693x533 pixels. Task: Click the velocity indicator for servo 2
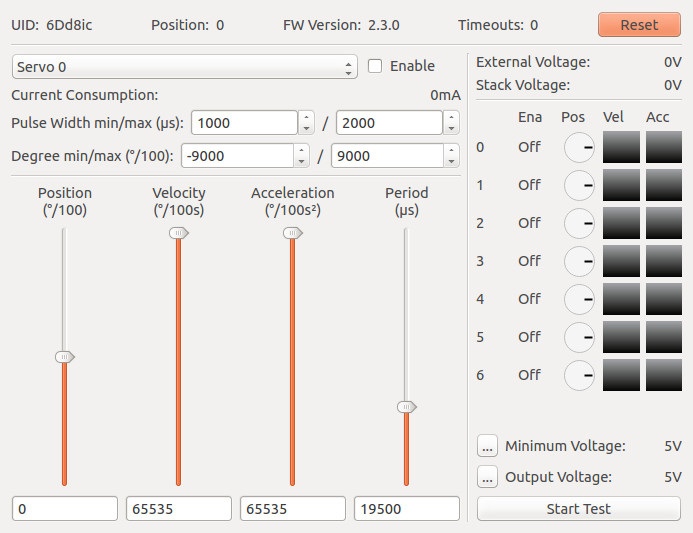pyautogui.click(x=621, y=223)
